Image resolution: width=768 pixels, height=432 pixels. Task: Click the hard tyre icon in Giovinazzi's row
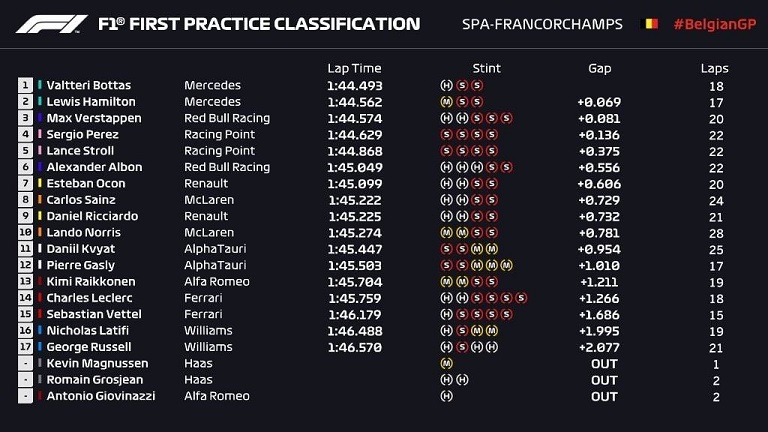(x=446, y=396)
